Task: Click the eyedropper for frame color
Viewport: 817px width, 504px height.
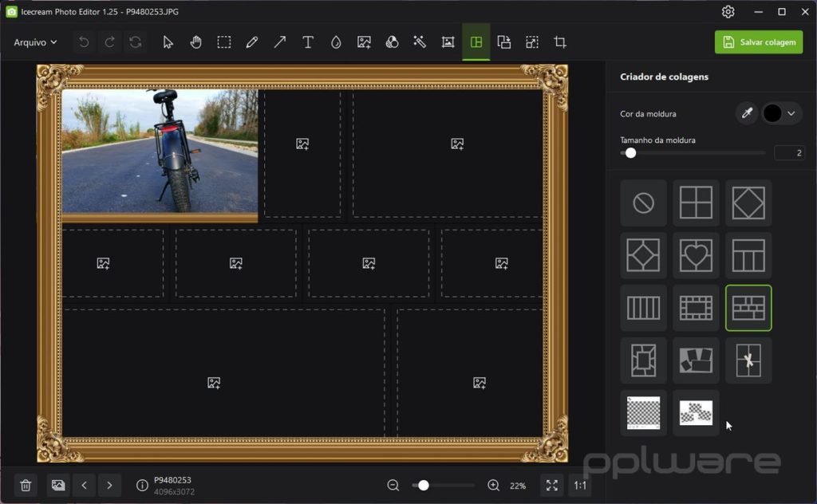Action: point(747,113)
